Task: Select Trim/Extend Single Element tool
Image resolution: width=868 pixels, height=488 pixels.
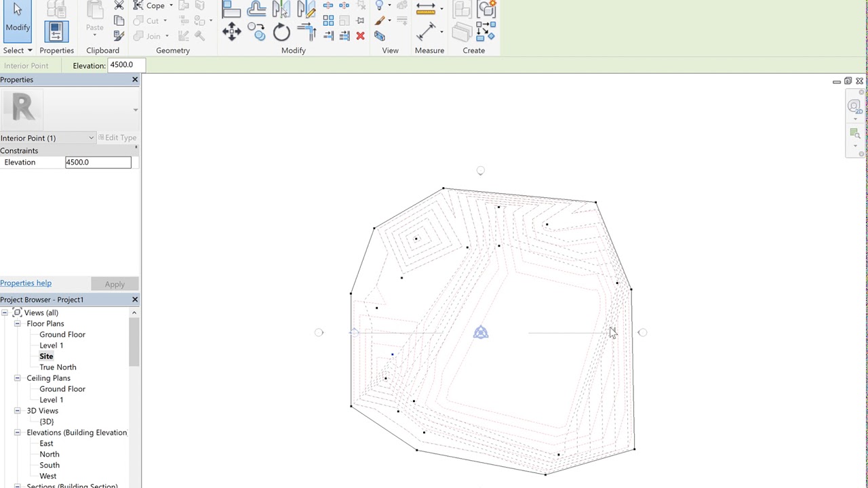Action: [x=328, y=36]
